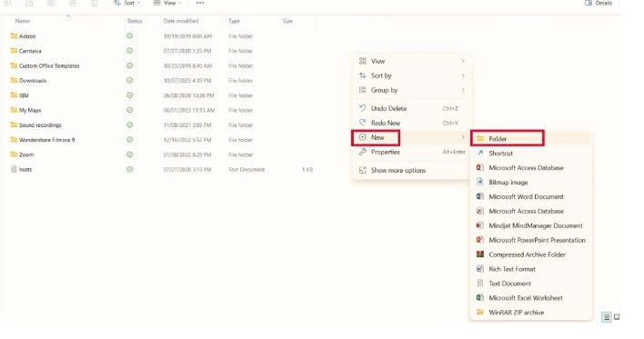Click the hosts text file icon
644x339 pixels.
14,169
